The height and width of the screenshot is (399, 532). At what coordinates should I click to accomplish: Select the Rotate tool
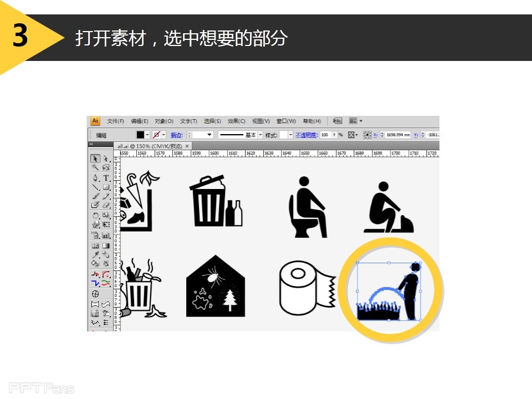tap(96, 215)
